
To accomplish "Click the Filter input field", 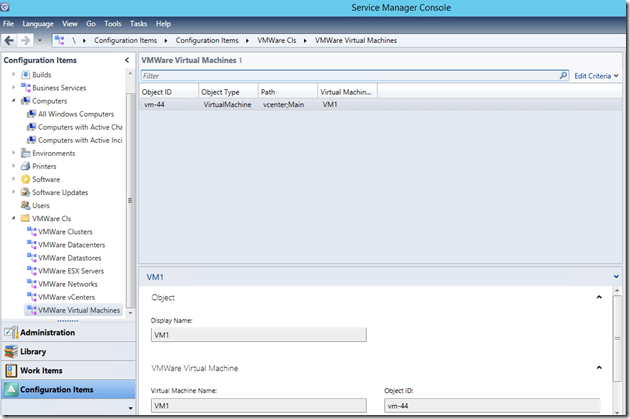I will click(x=348, y=76).
